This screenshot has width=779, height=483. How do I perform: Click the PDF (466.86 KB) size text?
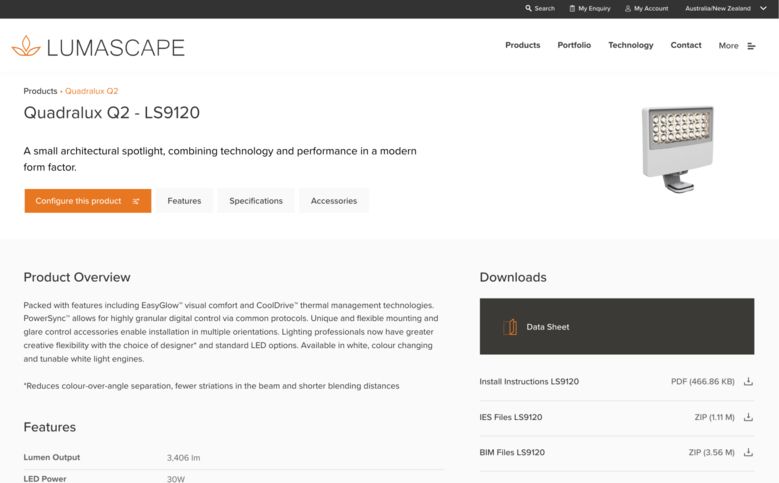pyautogui.click(x=702, y=382)
